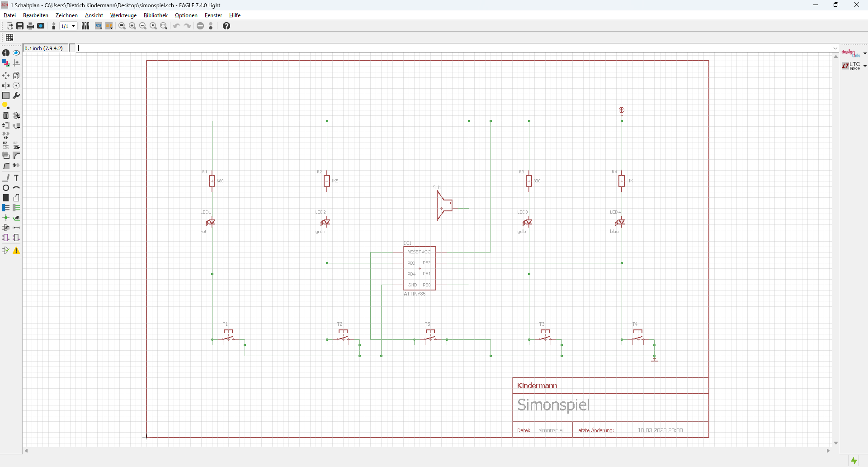The image size is (868, 467).
Task: Click the Zoom in button
Action: pyautogui.click(x=132, y=26)
